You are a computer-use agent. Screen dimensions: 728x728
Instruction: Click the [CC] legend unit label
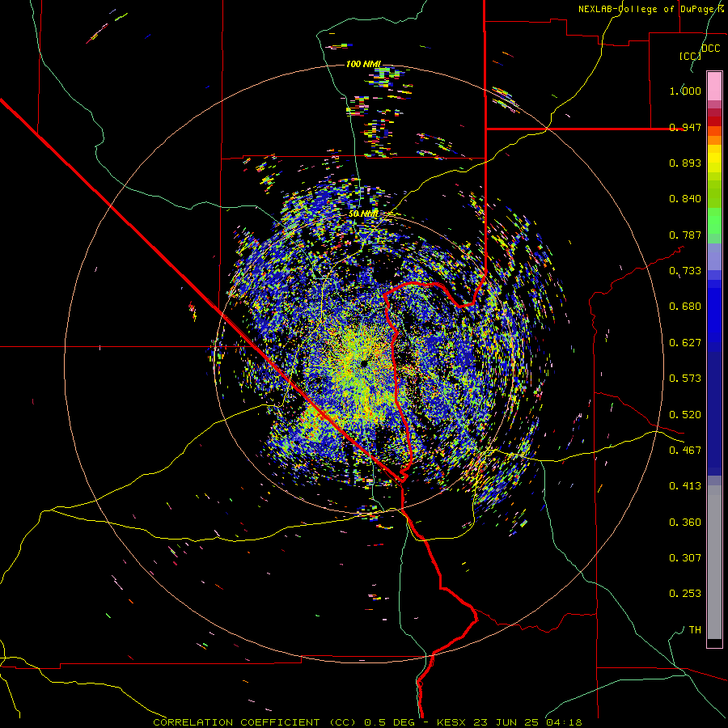tap(690, 56)
